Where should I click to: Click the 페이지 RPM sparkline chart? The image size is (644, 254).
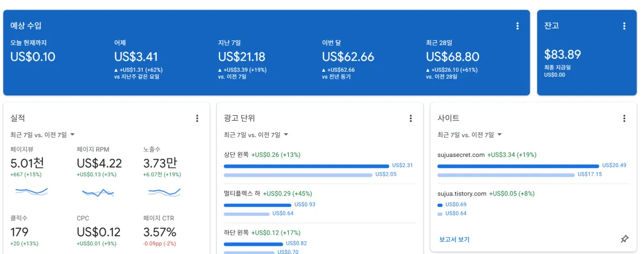98,192
